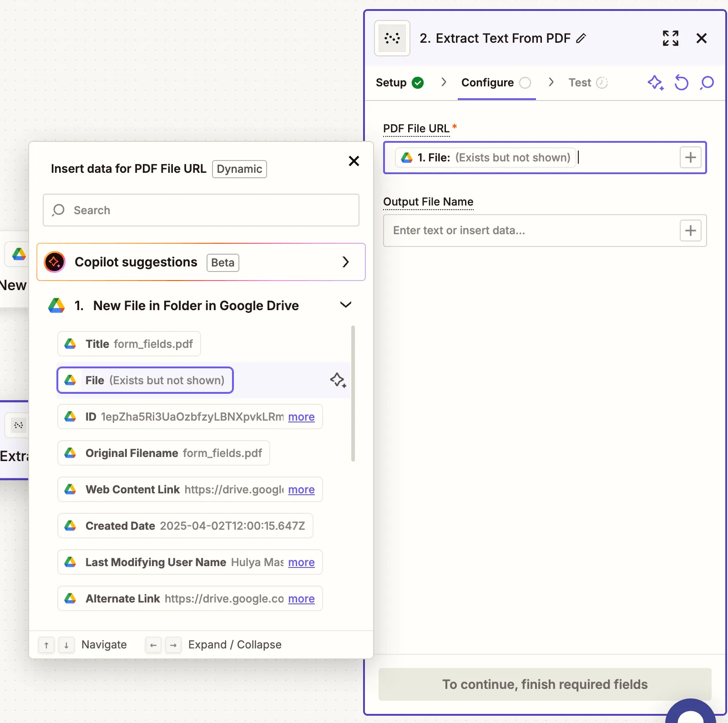Click the AI sparkle icon in panel toolbar
Screen dimensions: 728x723
pos(656,83)
